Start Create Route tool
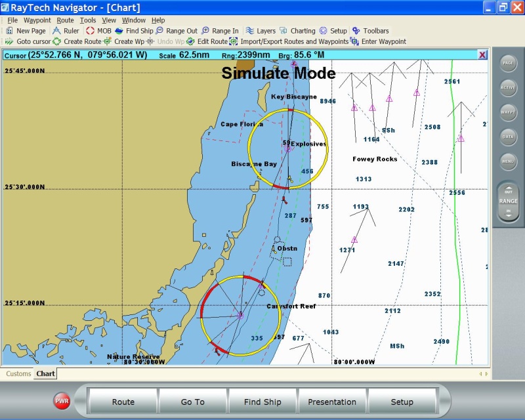525x420 pixels. click(x=77, y=41)
